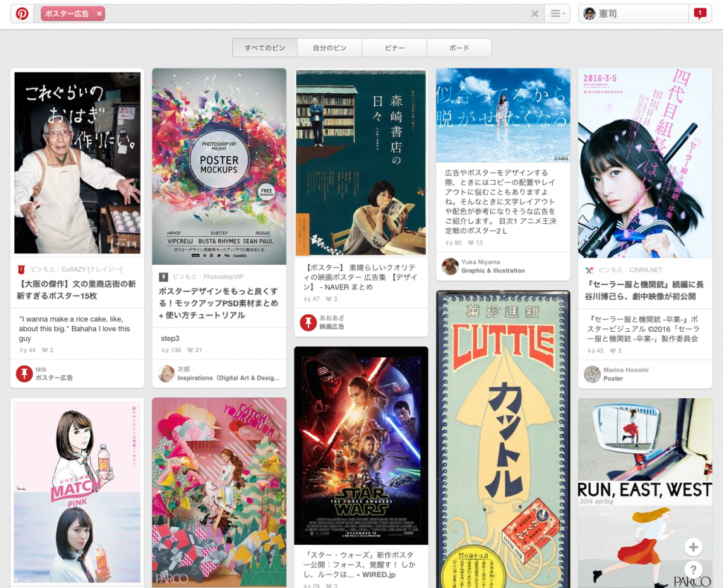Viewport: 723px width, 588px height.
Task: Open Yuka Niyama's Graphic & illustration board
Action: pyautogui.click(x=494, y=270)
